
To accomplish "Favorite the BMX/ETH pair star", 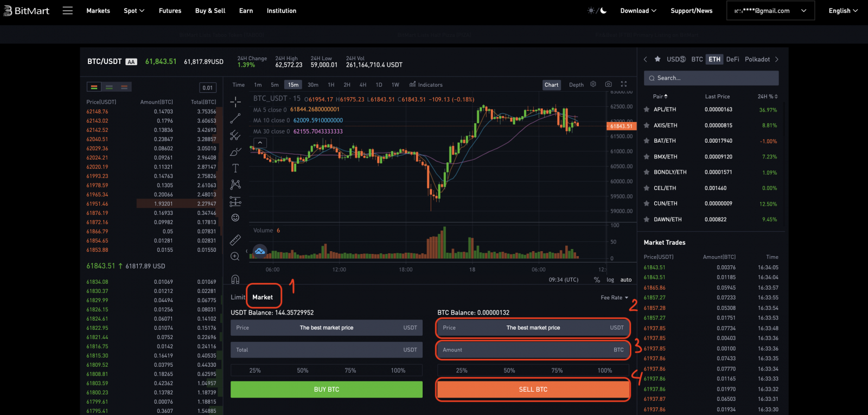I will [x=647, y=157].
